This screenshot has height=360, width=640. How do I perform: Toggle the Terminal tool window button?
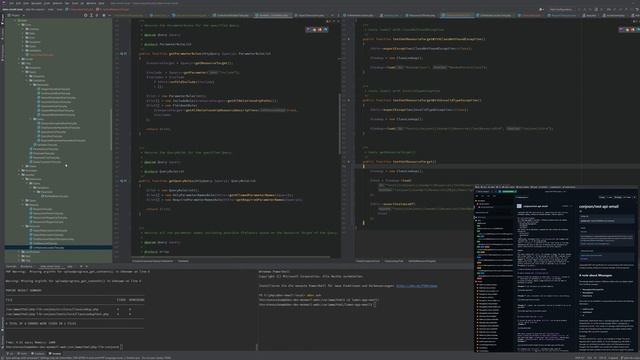pyautogui.click(x=55, y=353)
